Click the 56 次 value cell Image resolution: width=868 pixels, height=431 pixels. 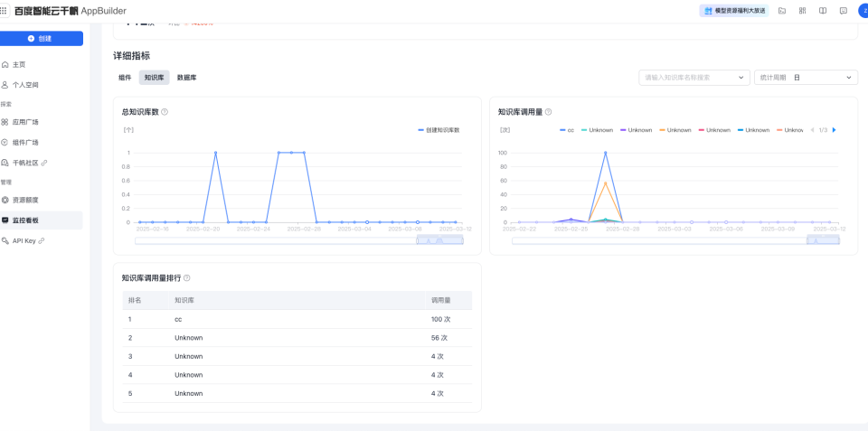point(439,338)
